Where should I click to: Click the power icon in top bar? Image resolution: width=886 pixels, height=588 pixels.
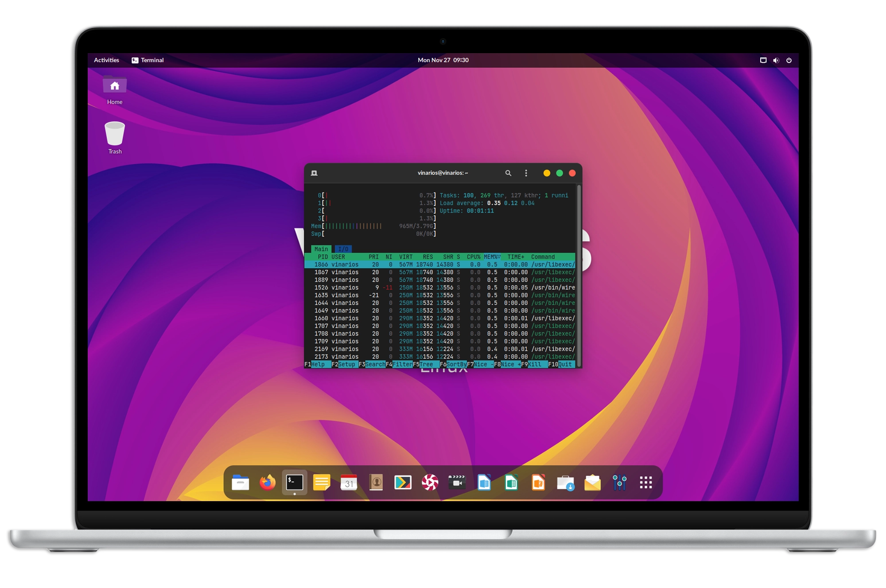(x=789, y=60)
